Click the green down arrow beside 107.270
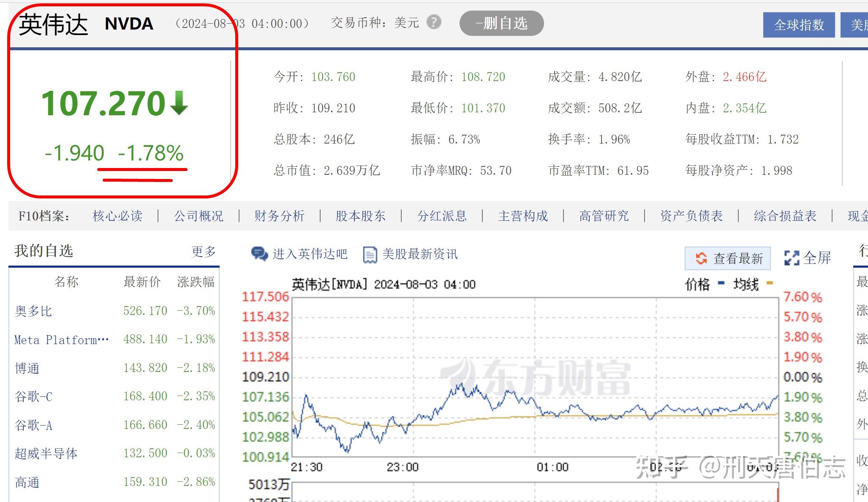This screenshot has height=502, width=868. click(179, 103)
